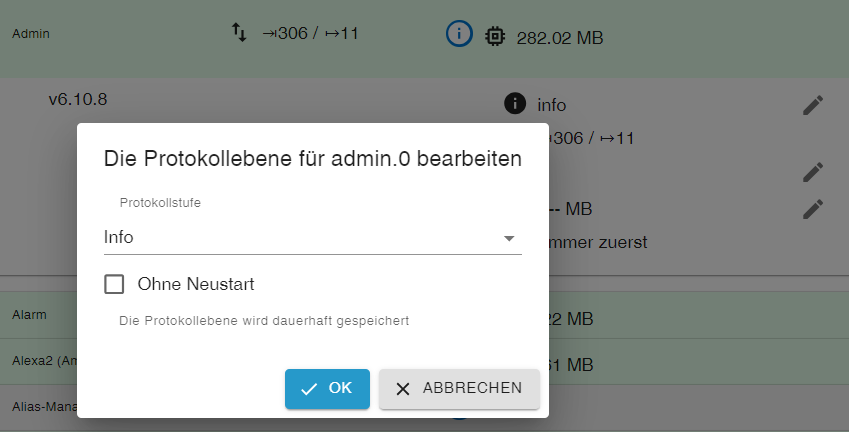Open dropdown arrow of Protokollstufe field
Image resolution: width=849 pixels, height=432 pixels.
pyautogui.click(x=509, y=238)
